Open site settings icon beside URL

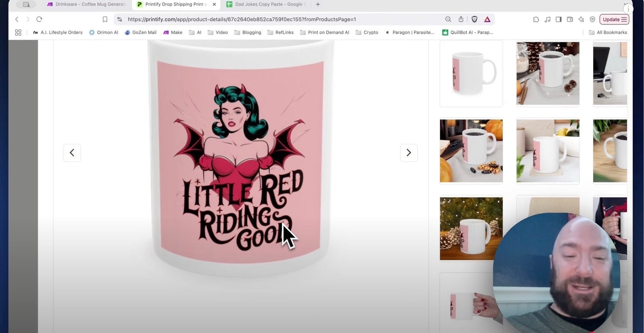click(x=120, y=19)
